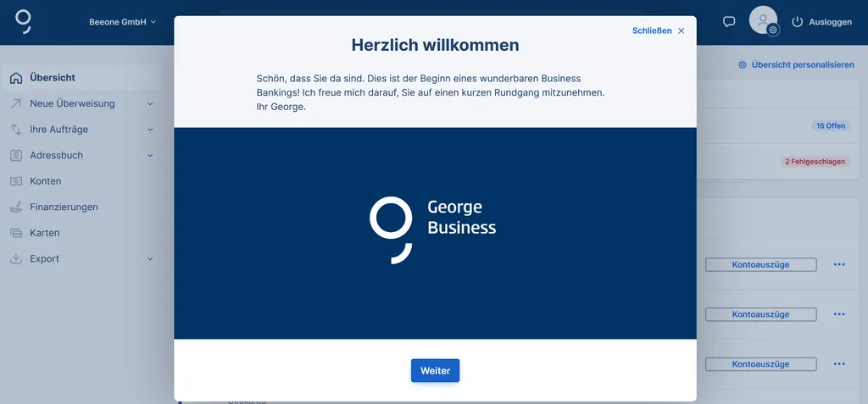Viewport: 868px width, 404px height.
Task: Open the Beeone GmbH company dropdown
Action: click(x=122, y=22)
